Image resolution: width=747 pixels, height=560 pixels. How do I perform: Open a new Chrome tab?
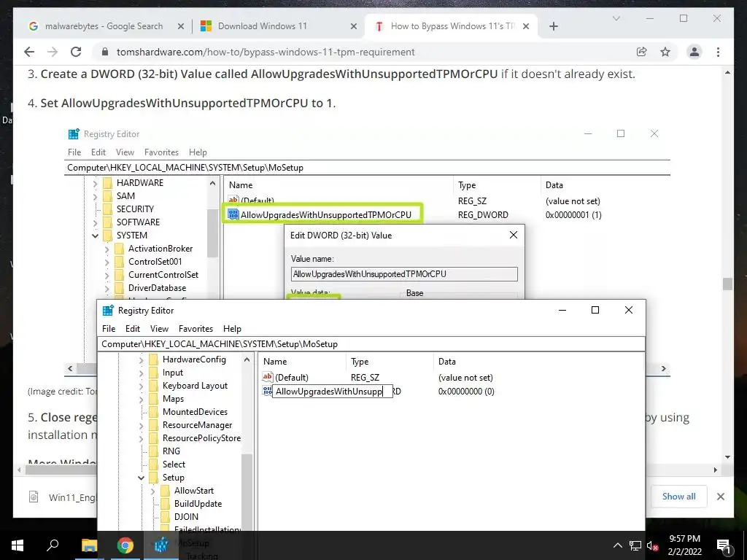(553, 26)
